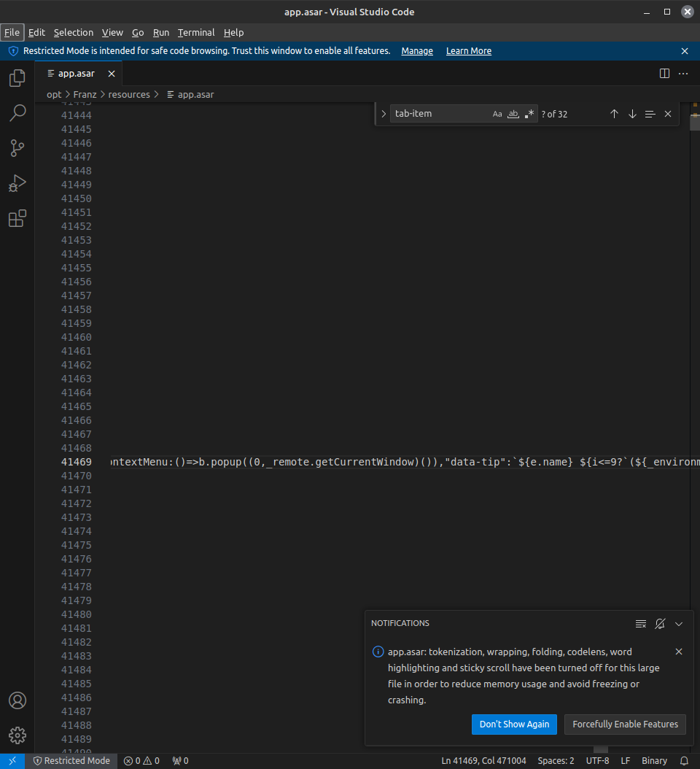The width and height of the screenshot is (700, 769).
Task: Click Ln 41469, Col 471004 position
Action: 483,761
